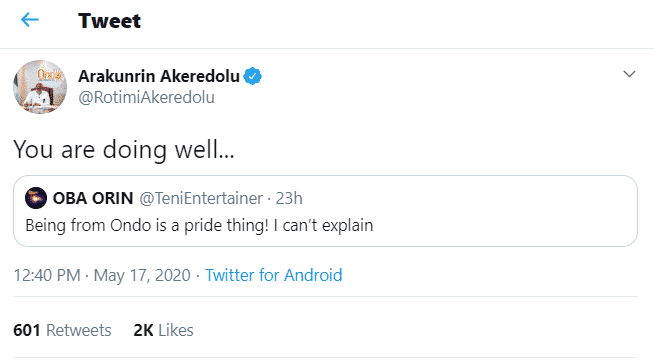Click the Twitter for Android source link

(274, 275)
